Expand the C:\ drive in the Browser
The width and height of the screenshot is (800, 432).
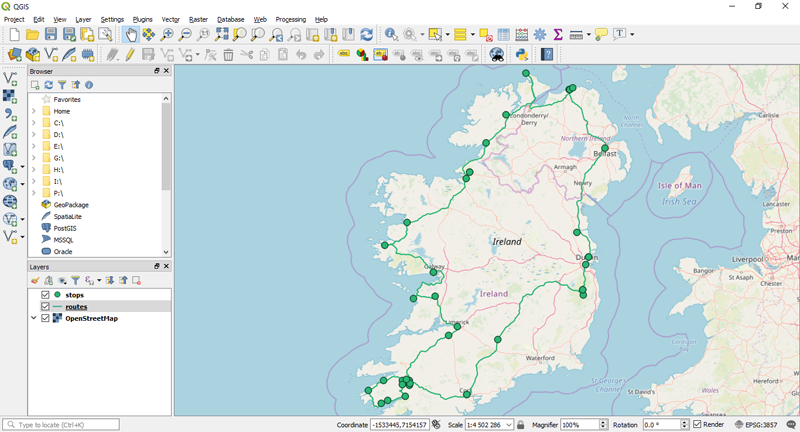tap(34, 123)
